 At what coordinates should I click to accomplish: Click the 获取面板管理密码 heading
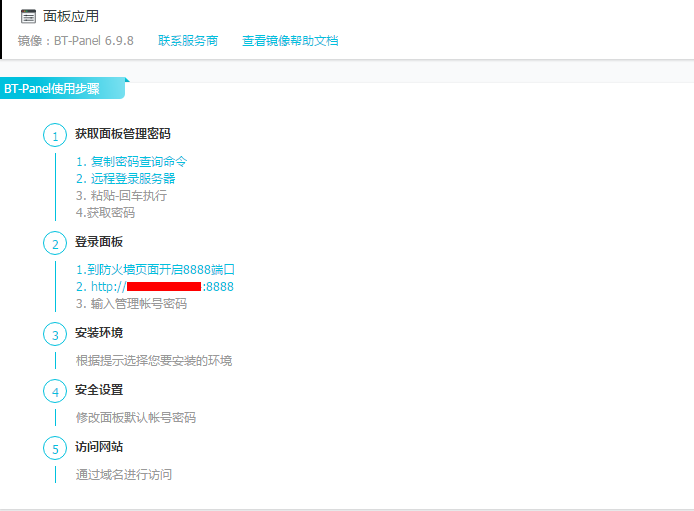[123, 133]
